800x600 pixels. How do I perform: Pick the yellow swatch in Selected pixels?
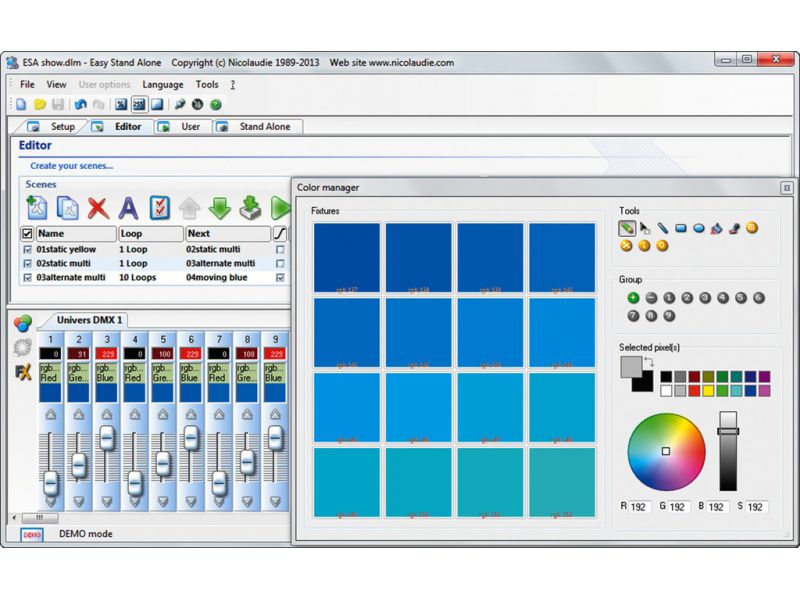coord(708,391)
